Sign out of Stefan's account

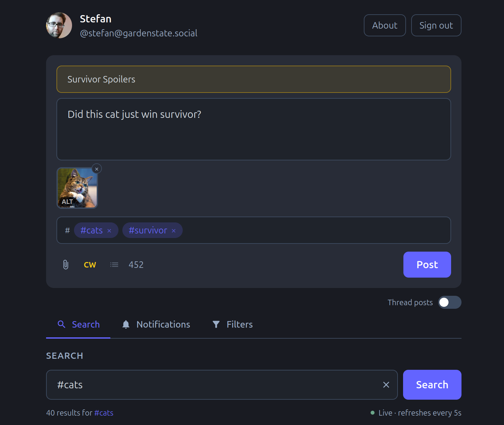tap(436, 25)
